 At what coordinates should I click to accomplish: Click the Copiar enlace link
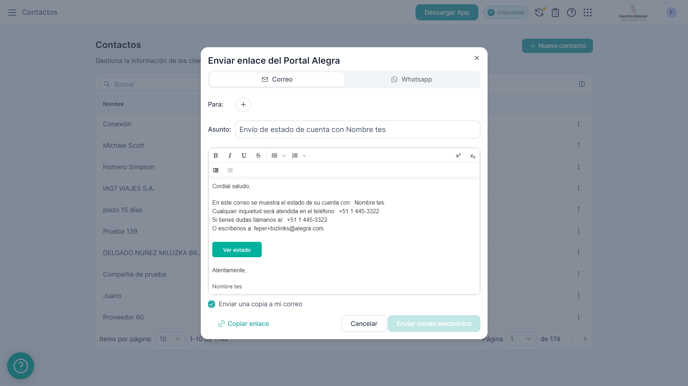click(244, 324)
